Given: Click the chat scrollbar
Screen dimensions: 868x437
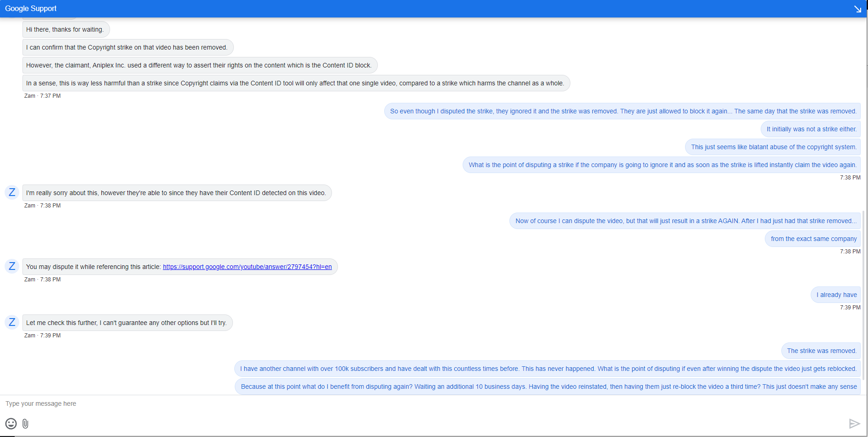Looking at the screenshot, I should point(863,296).
